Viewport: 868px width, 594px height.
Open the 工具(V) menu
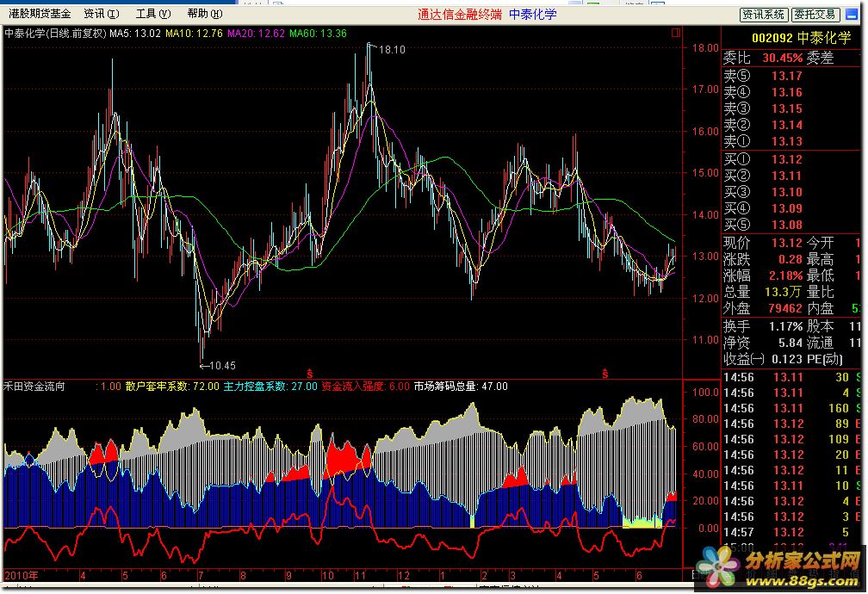[153, 14]
